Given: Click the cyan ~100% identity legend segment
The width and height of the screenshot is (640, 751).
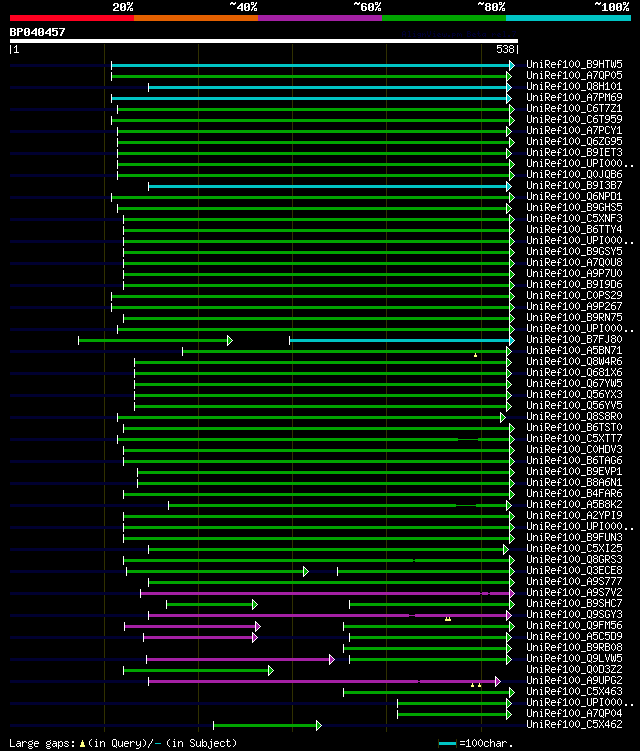Looking at the screenshot, I should pos(568,18).
